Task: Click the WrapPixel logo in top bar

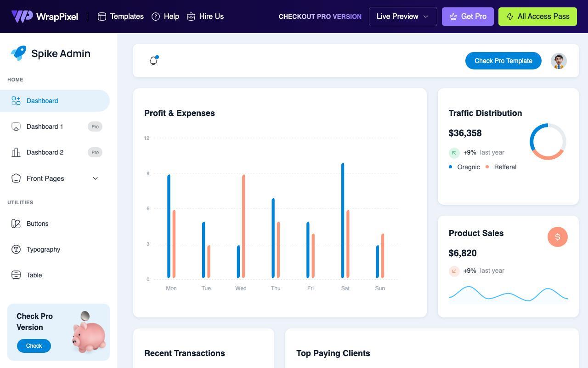Action: (45, 17)
